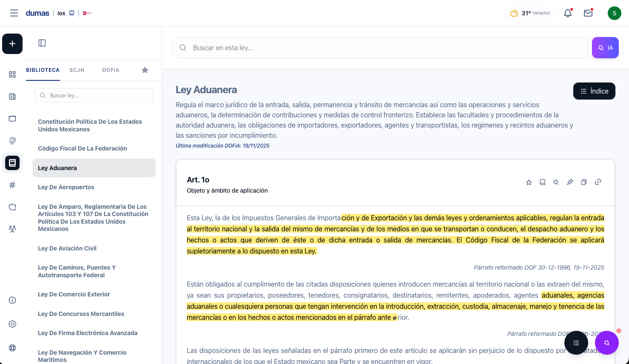Image resolution: width=629 pixels, height=364 pixels.
Task: Open the favorites star tab
Action: click(145, 70)
